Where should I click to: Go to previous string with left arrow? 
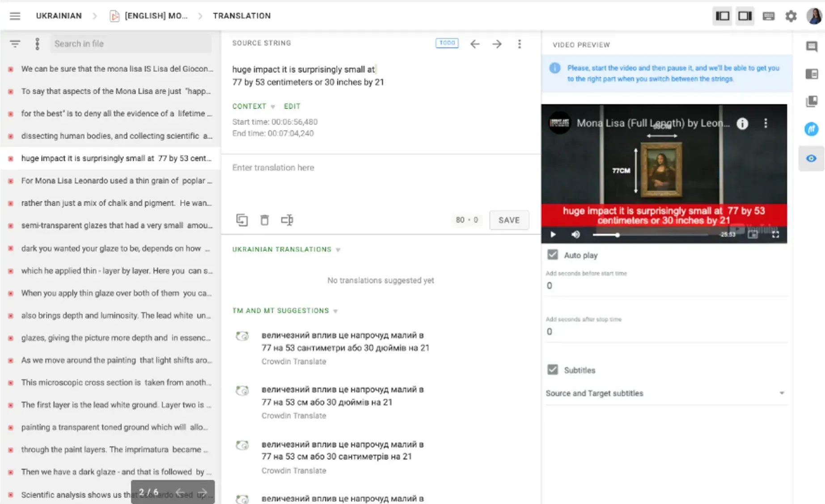[x=475, y=44]
